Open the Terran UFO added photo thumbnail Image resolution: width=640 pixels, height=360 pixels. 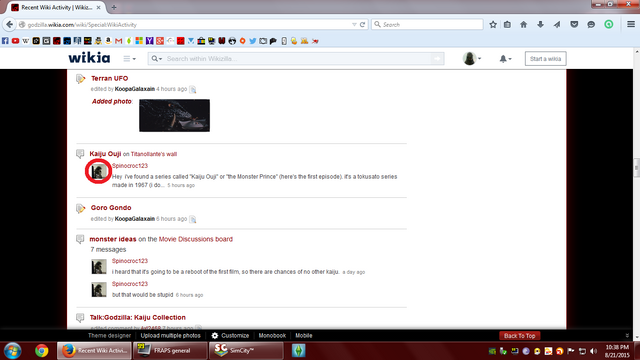coord(174,116)
